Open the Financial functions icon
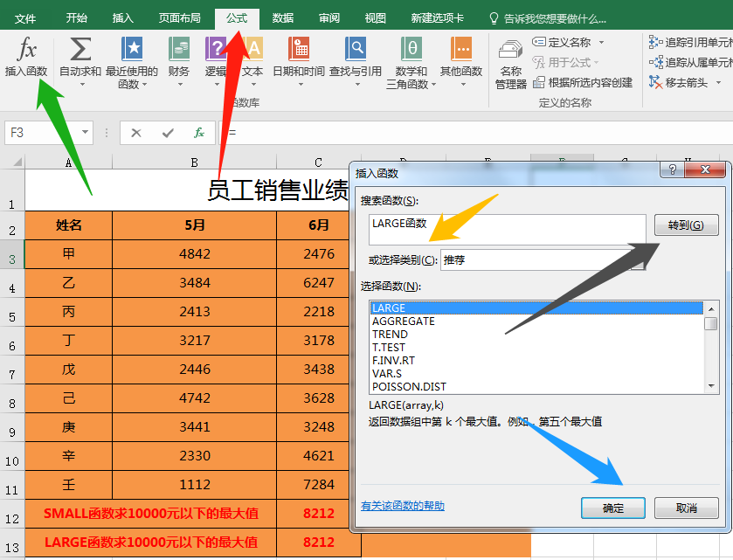The image size is (733, 560). 179,49
